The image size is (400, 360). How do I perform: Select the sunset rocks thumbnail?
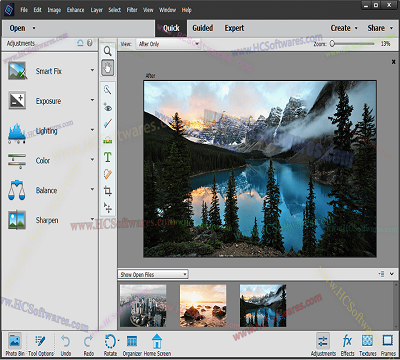[203, 305]
